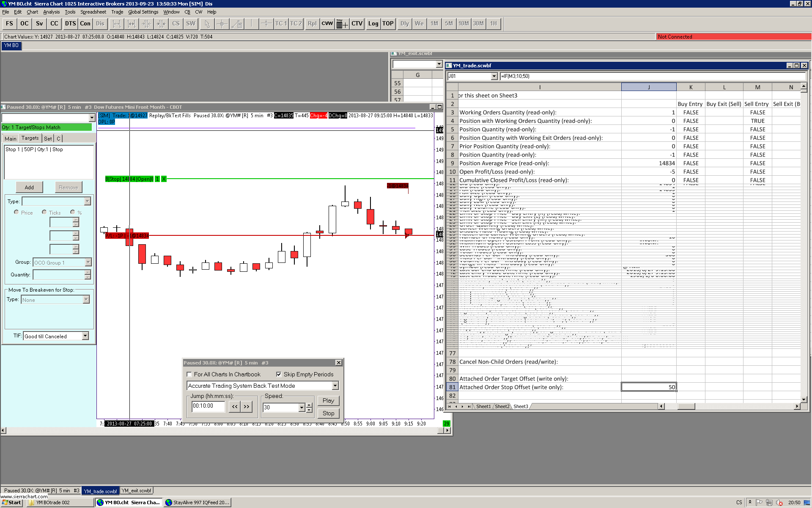
Task: Click the Stop replay button
Action: point(328,413)
